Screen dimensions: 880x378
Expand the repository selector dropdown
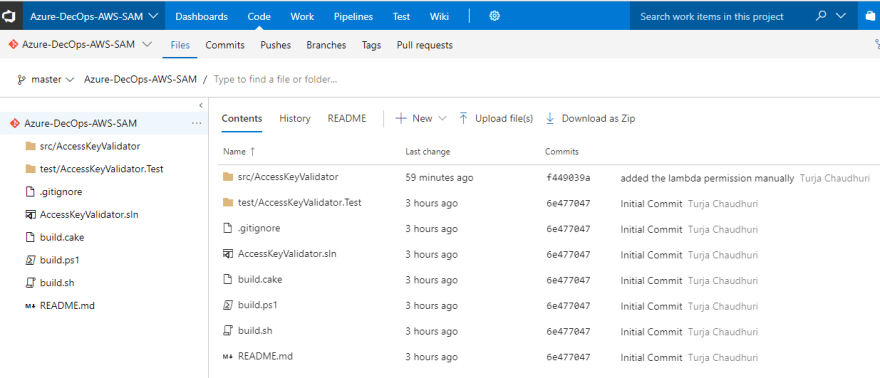pyautogui.click(x=147, y=45)
